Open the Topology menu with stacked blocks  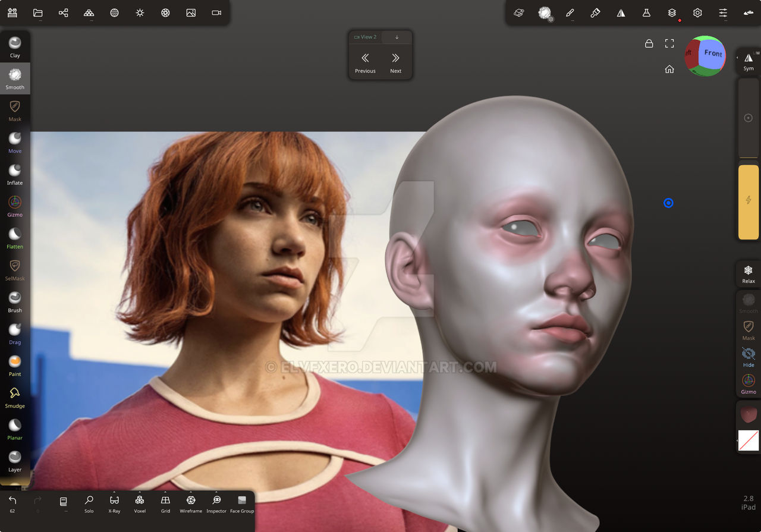(89, 12)
